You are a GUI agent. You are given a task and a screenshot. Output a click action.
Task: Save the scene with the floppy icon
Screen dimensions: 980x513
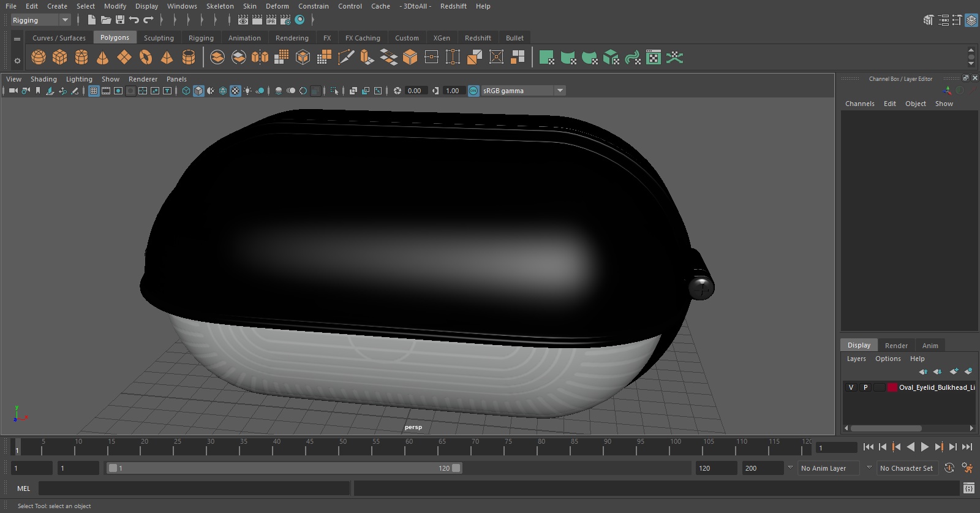[120, 20]
